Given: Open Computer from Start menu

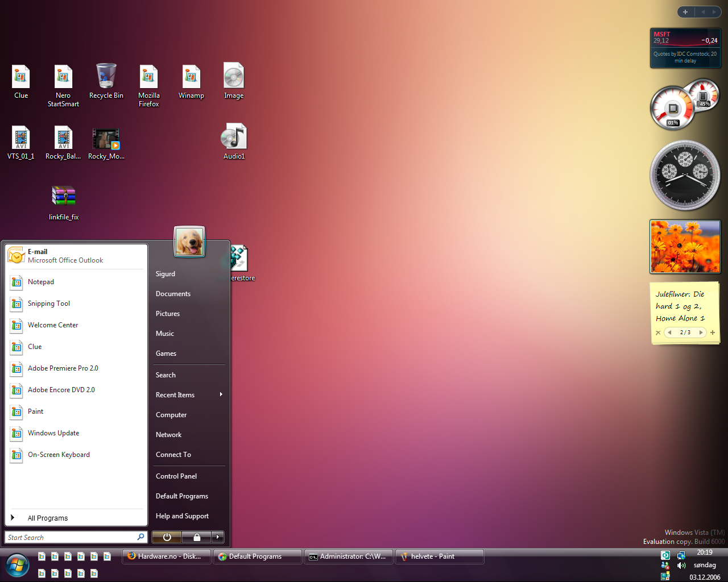Looking at the screenshot, I should [189, 415].
